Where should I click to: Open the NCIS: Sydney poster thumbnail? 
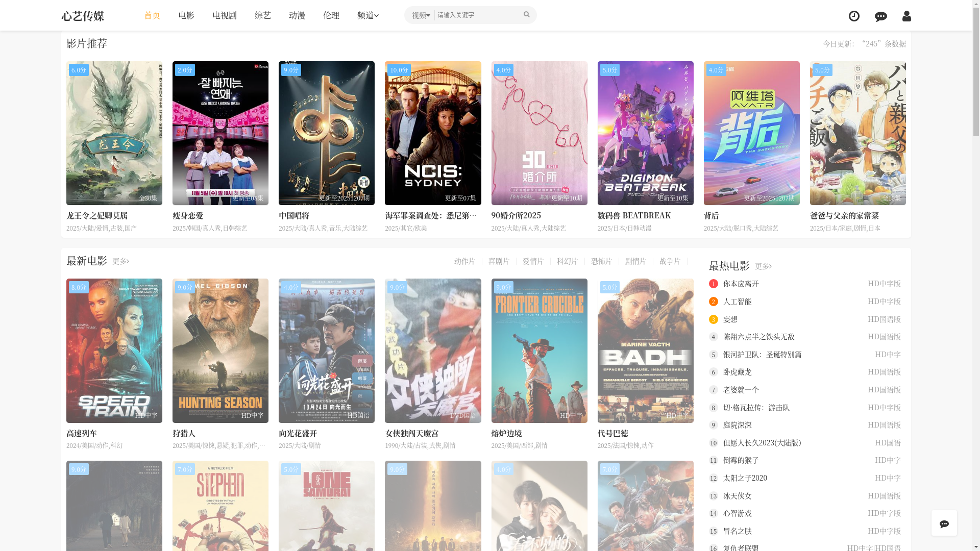(432, 133)
